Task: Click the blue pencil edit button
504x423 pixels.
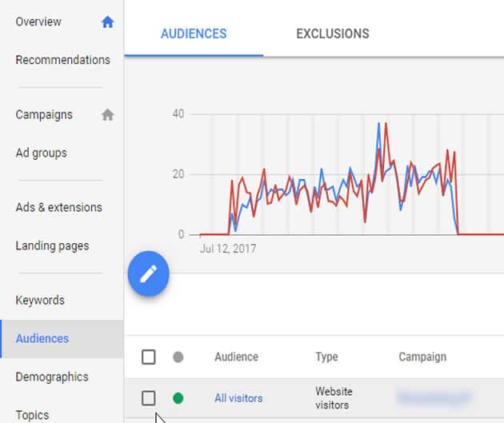Action: pos(148,274)
